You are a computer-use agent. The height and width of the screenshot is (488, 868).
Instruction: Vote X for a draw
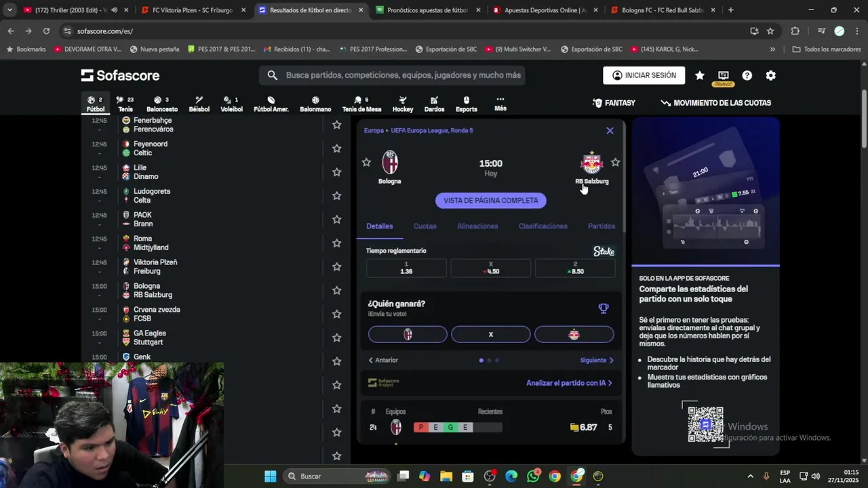pyautogui.click(x=491, y=334)
